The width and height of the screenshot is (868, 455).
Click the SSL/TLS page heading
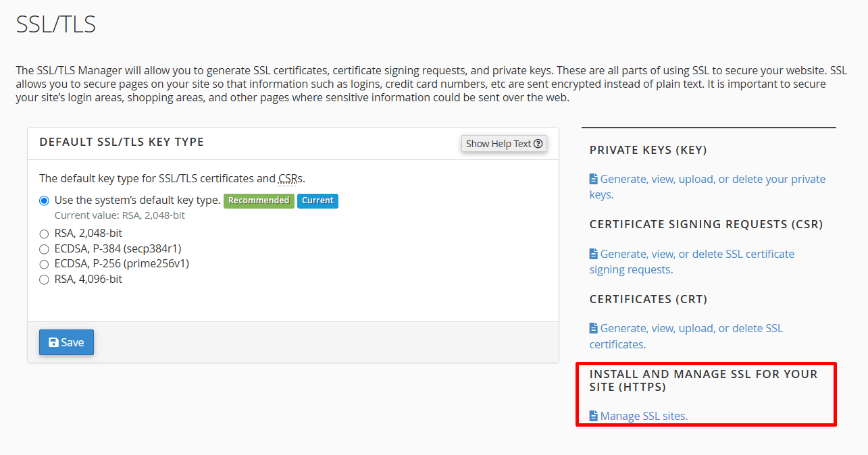[x=56, y=24]
